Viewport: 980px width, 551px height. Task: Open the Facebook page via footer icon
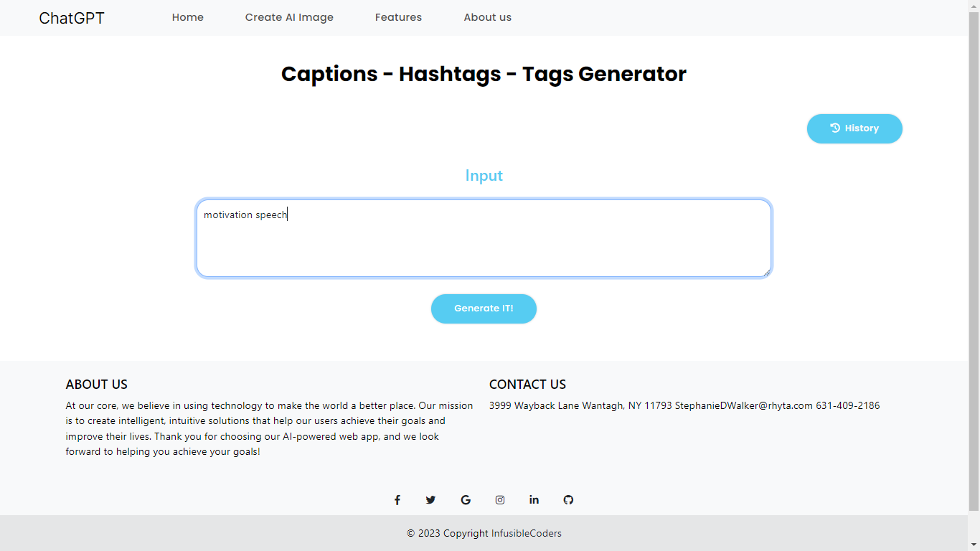point(397,500)
